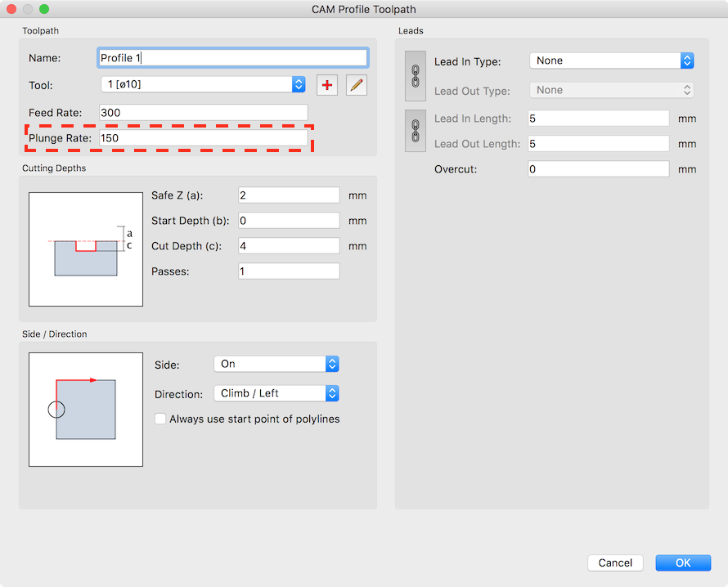The image size is (728, 587).
Task: Enable Always use start point of polylines
Action: coord(161,419)
